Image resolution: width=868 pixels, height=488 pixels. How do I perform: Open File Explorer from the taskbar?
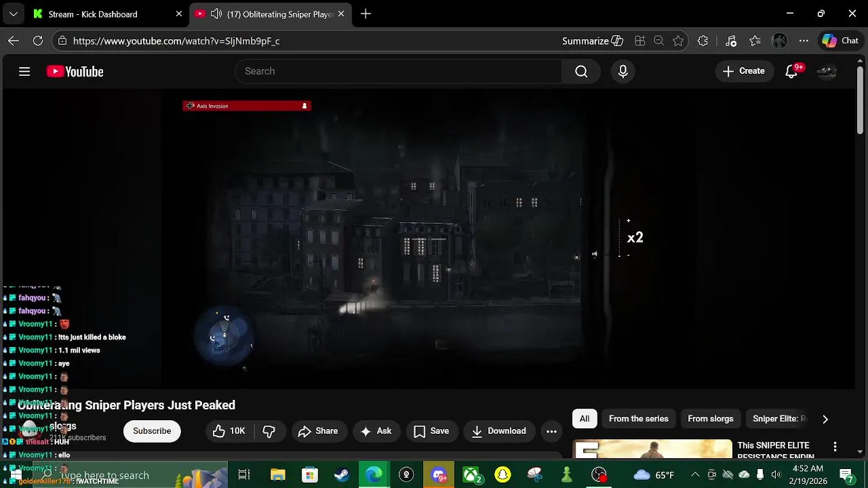[x=277, y=475]
